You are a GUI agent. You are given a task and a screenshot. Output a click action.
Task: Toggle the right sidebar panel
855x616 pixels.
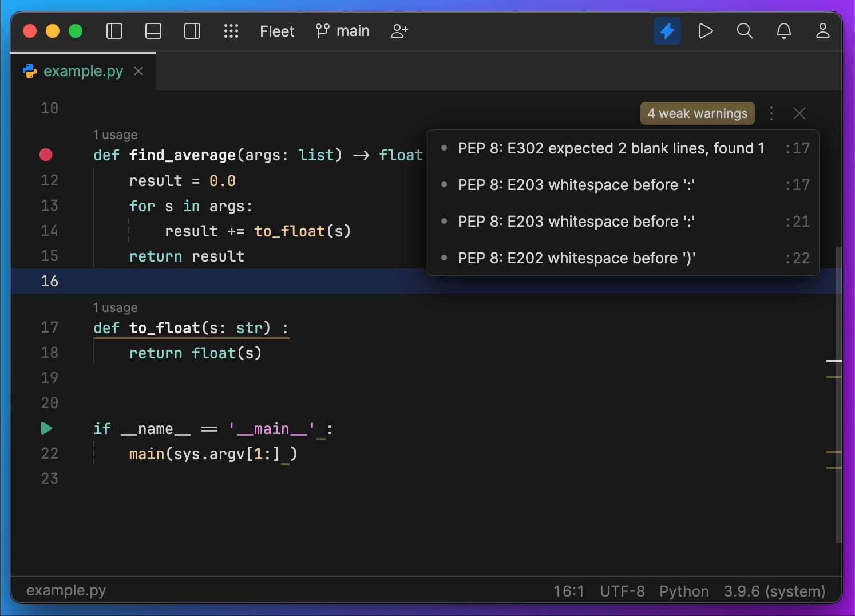192,31
